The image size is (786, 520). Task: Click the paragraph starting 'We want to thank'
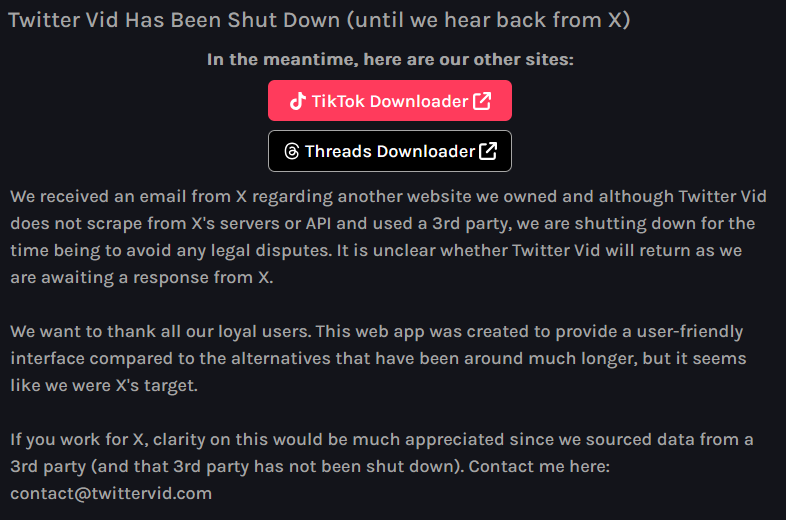coord(378,358)
